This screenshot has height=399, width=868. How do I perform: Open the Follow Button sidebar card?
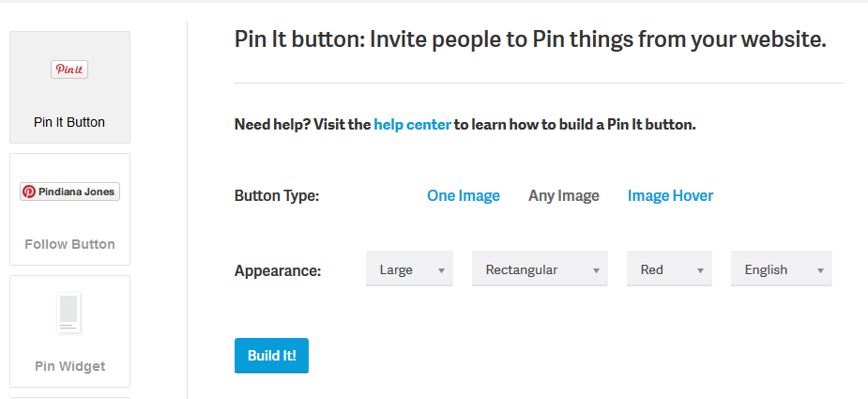pyautogui.click(x=69, y=209)
